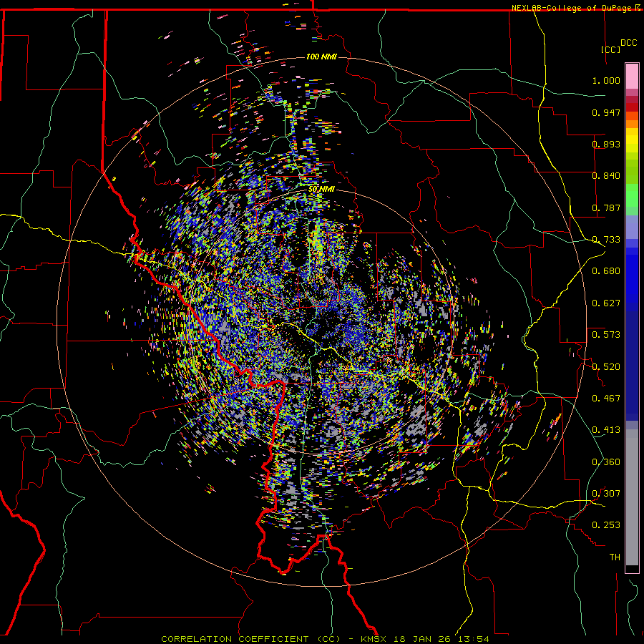
Task: Click the 0.413 scale value
Action: (606, 430)
